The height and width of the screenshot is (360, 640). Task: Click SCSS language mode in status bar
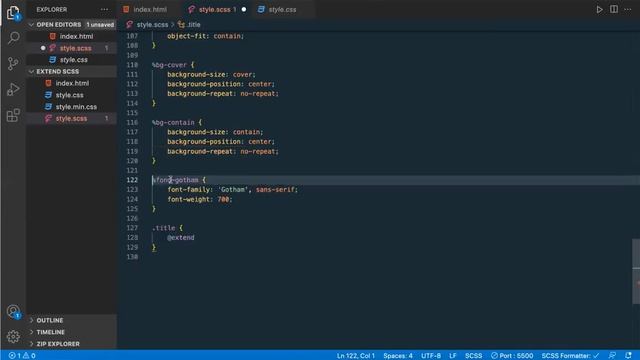(x=473, y=356)
